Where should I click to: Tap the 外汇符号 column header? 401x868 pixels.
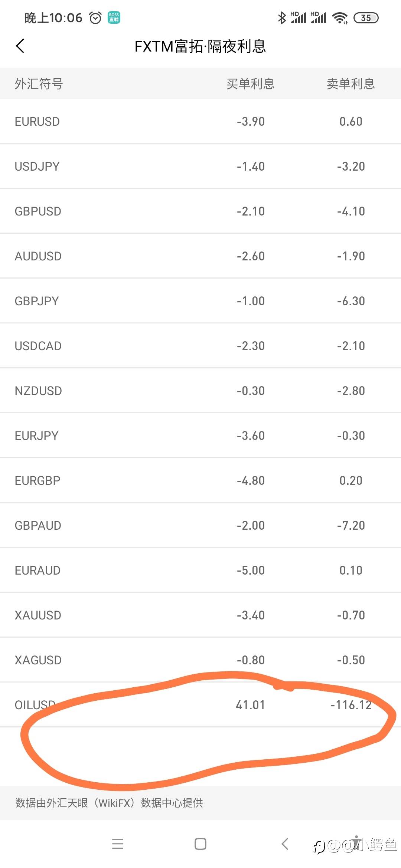[39, 84]
